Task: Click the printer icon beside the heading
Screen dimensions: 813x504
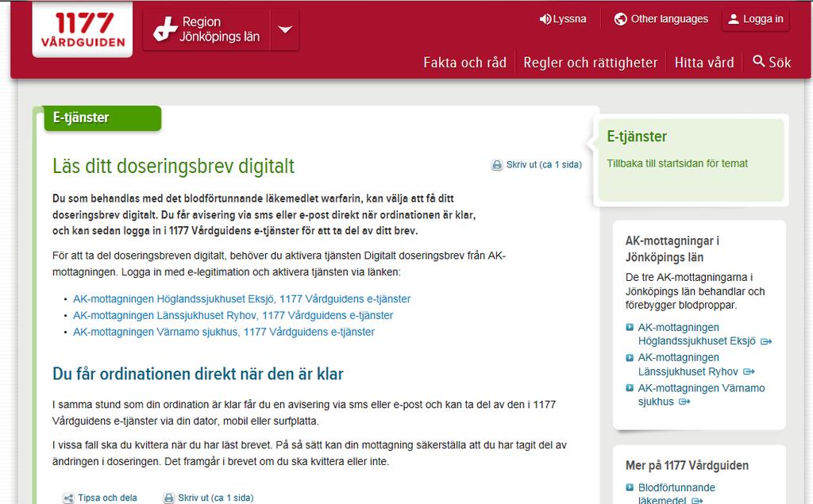Action: 497,165
